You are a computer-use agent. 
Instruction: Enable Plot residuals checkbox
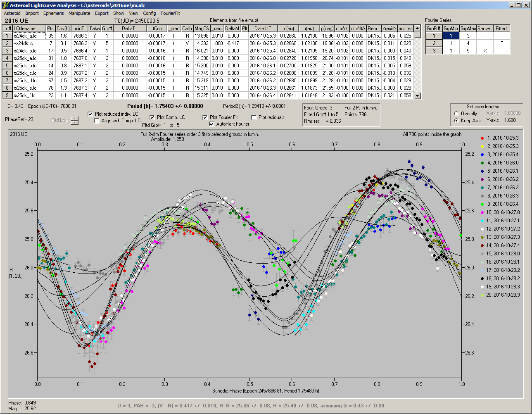pos(254,117)
